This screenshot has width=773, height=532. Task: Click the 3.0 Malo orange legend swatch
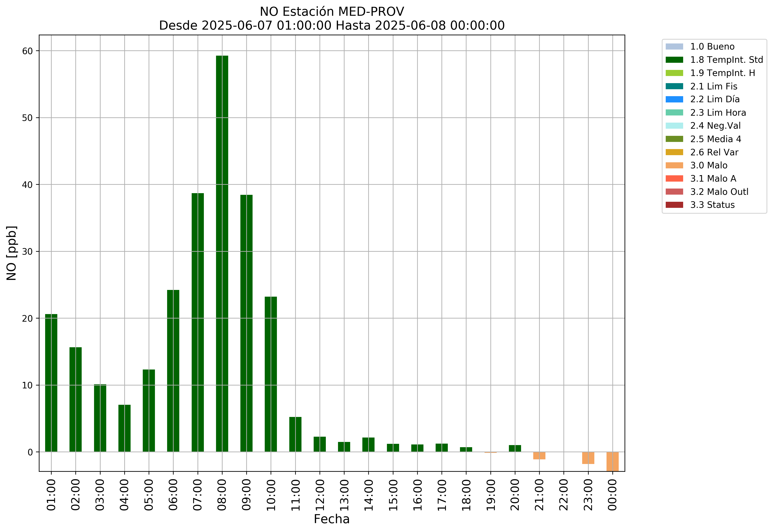coord(674,165)
